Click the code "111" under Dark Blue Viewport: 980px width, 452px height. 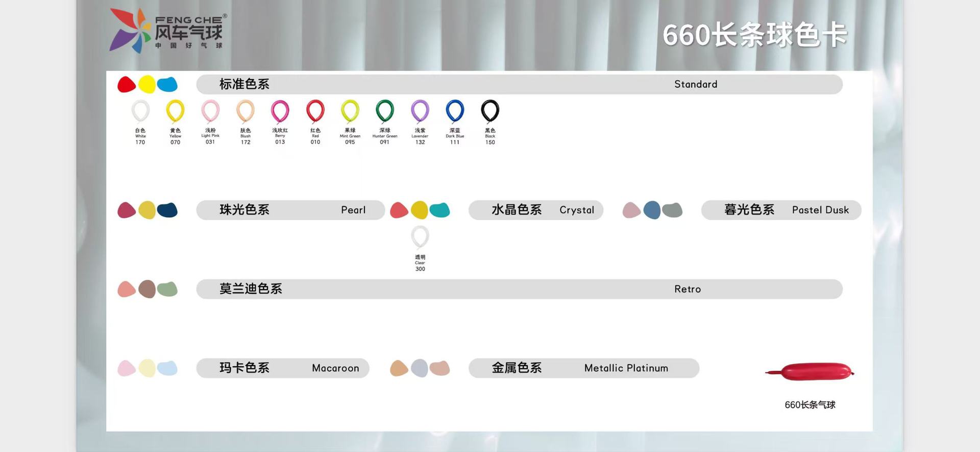pos(455,142)
